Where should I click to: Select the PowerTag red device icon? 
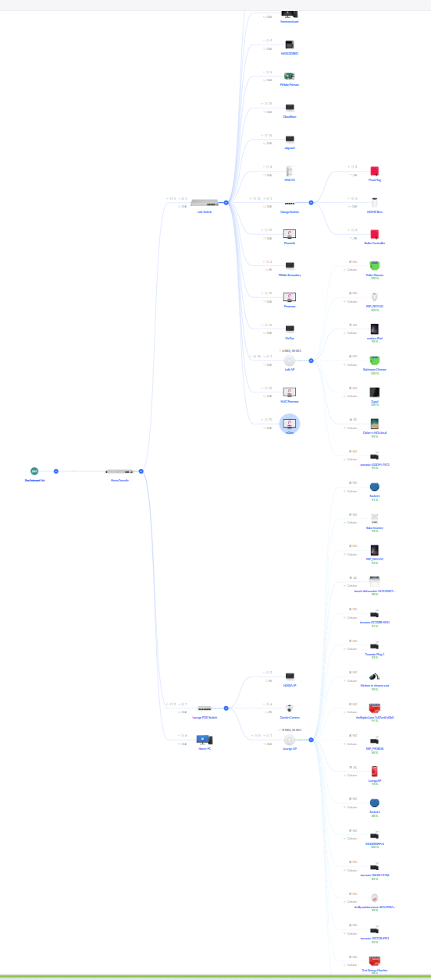[x=375, y=171]
